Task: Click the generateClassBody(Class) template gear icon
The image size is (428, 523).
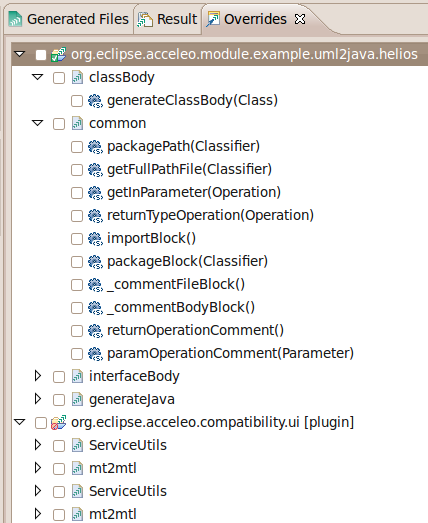Action: click(95, 101)
